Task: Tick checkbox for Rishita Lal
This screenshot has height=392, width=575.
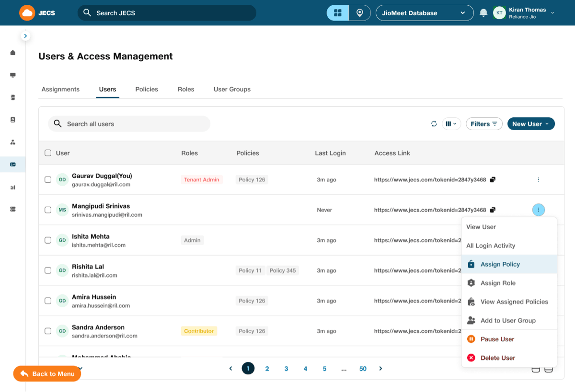Action: (48, 270)
